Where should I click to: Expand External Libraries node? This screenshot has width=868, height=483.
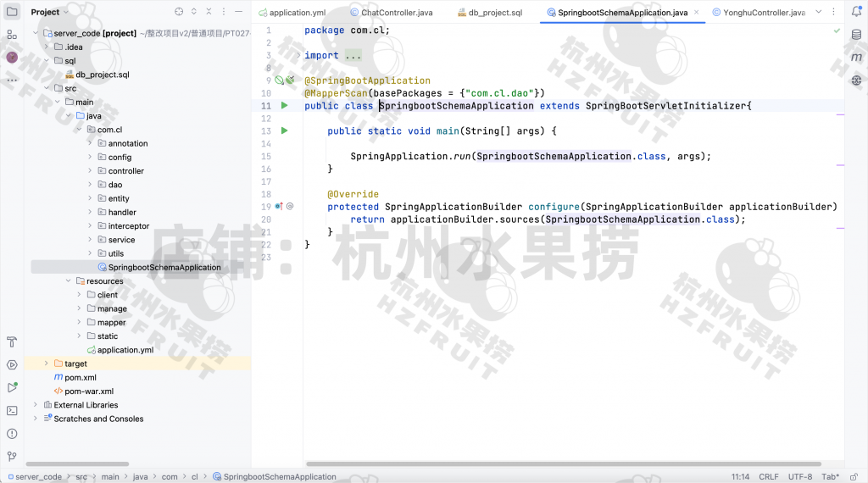(x=36, y=405)
